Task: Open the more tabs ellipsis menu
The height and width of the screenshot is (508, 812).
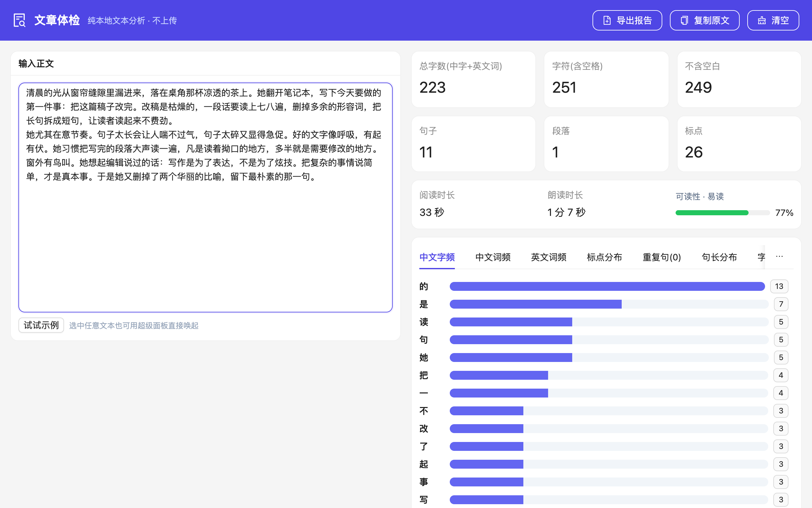Action: pyautogui.click(x=779, y=257)
